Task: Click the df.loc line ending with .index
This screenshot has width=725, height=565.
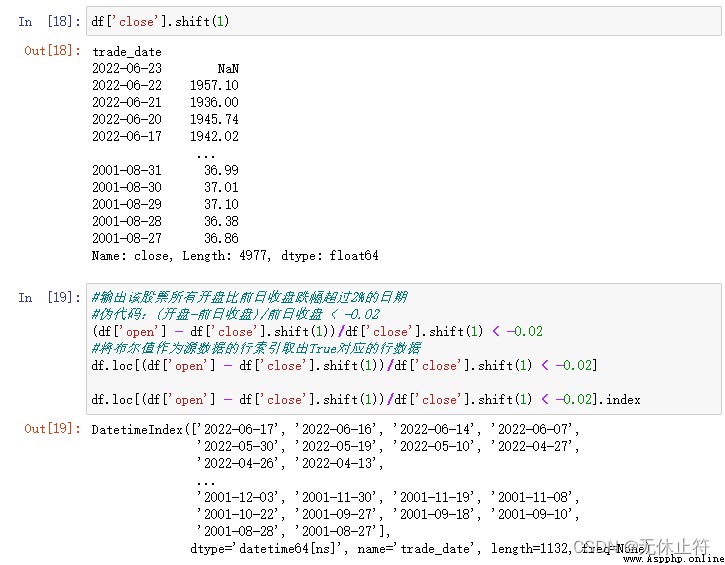Action: 366,399
